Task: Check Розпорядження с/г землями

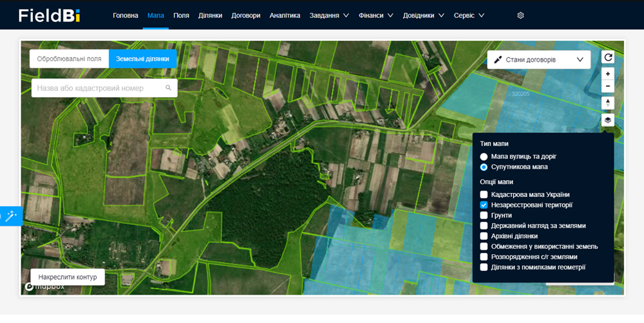Action: tap(484, 257)
